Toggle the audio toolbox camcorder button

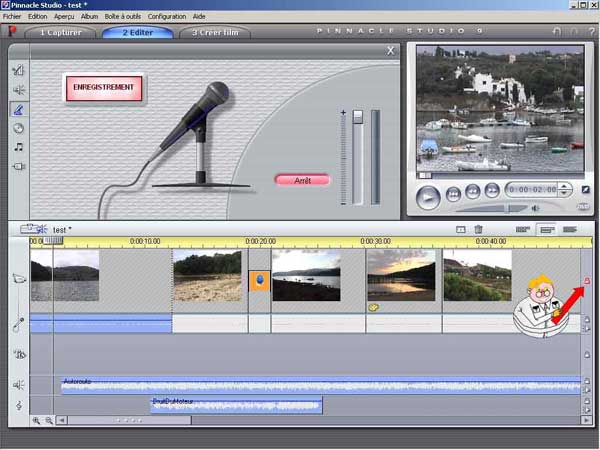[x=33, y=229]
